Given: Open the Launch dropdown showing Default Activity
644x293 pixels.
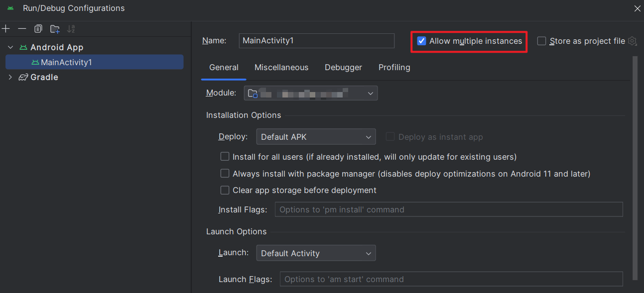Looking at the screenshot, I should [x=316, y=253].
